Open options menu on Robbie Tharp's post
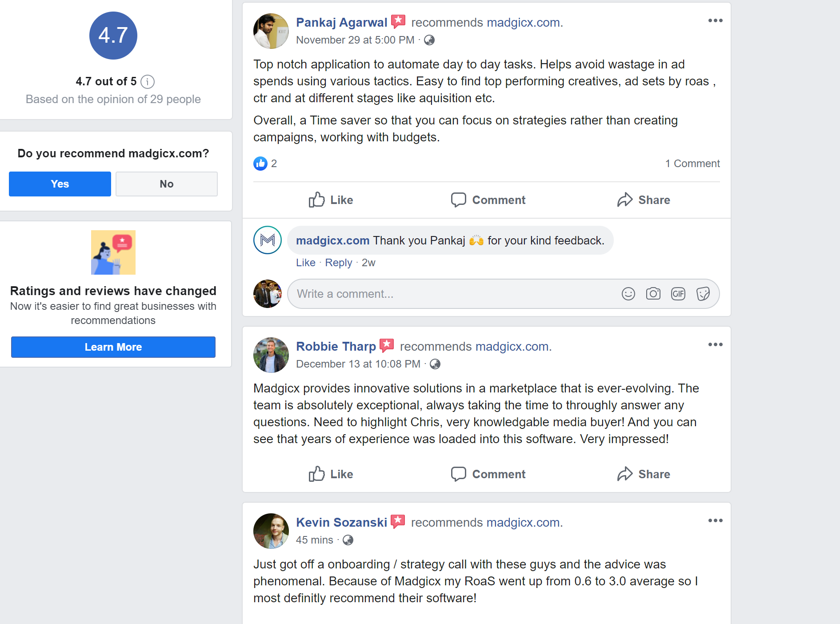The width and height of the screenshot is (840, 624). pyautogui.click(x=715, y=345)
